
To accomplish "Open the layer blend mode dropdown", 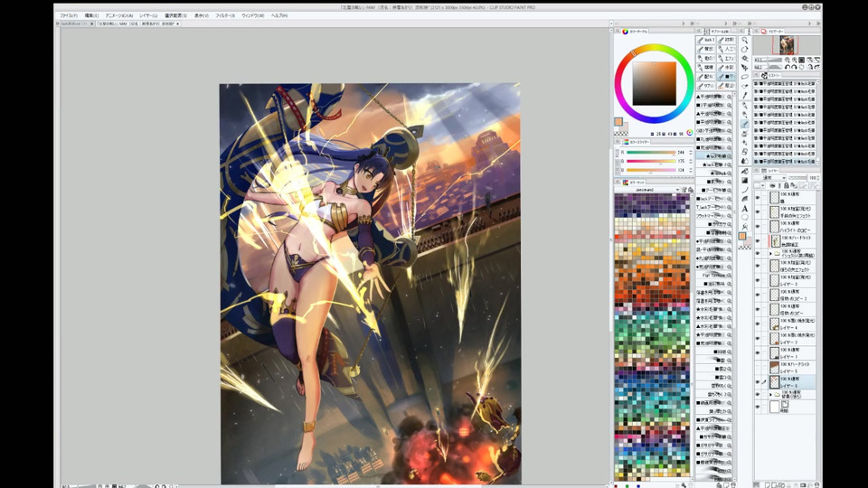I will point(770,178).
